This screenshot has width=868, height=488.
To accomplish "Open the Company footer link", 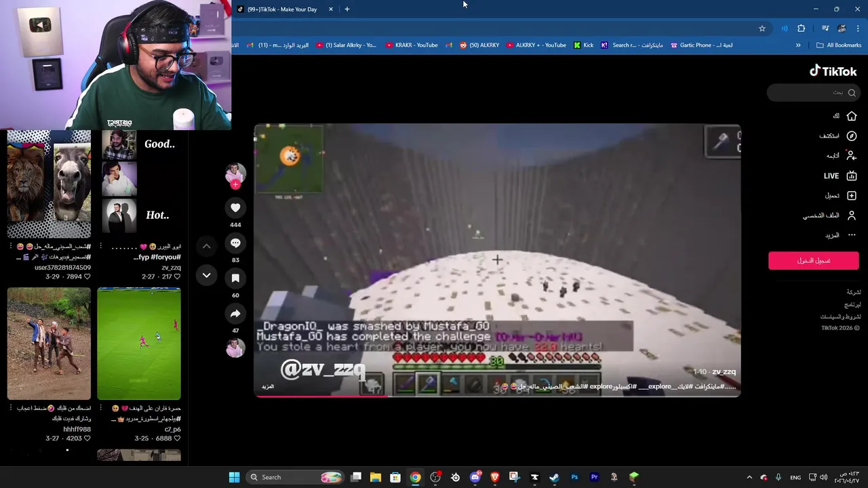I will [854, 292].
